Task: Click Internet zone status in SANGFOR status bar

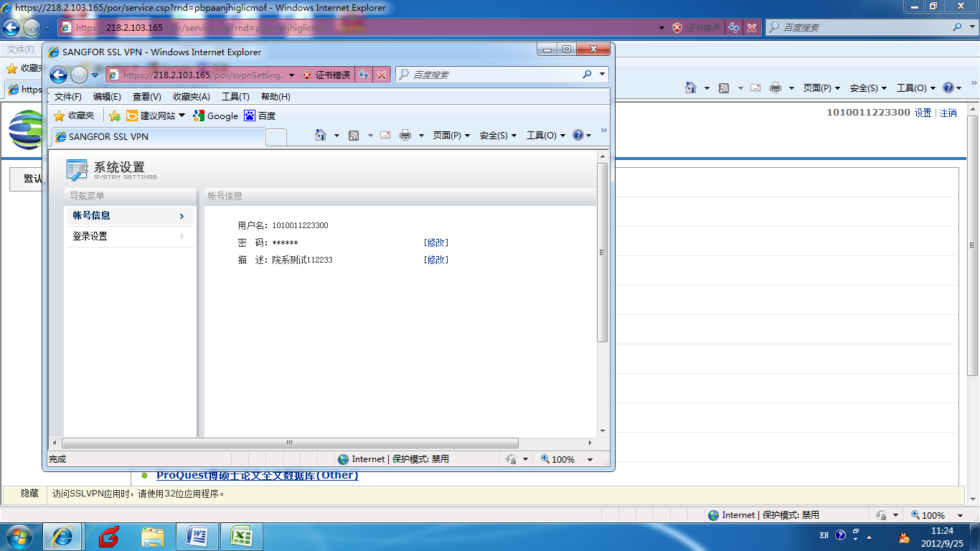Action: tap(393, 459)
